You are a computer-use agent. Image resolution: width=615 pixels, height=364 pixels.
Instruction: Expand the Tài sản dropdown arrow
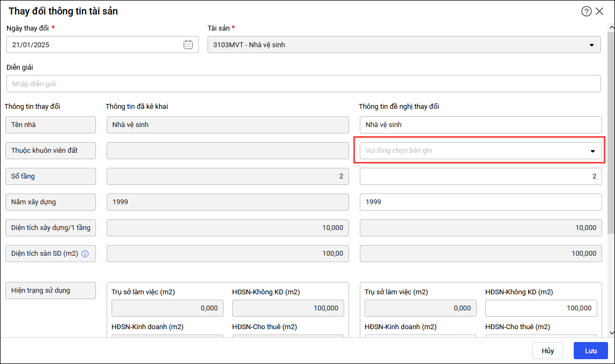coord(591,45)
